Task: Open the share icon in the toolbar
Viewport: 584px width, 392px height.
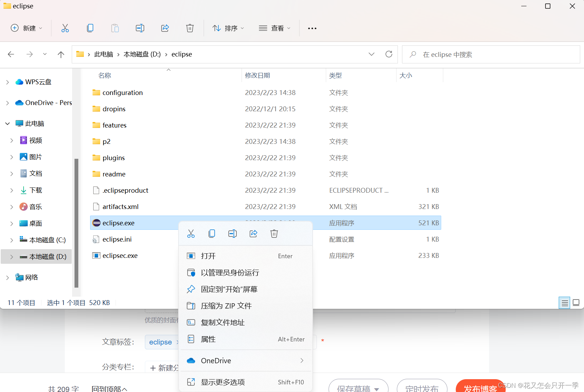Action: point(165,28)
